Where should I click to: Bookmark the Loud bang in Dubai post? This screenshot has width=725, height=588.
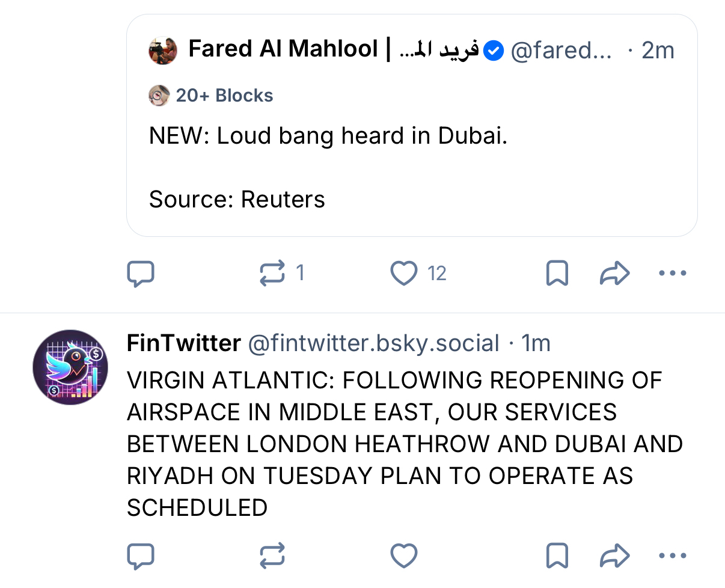click(x=557, y=274)
